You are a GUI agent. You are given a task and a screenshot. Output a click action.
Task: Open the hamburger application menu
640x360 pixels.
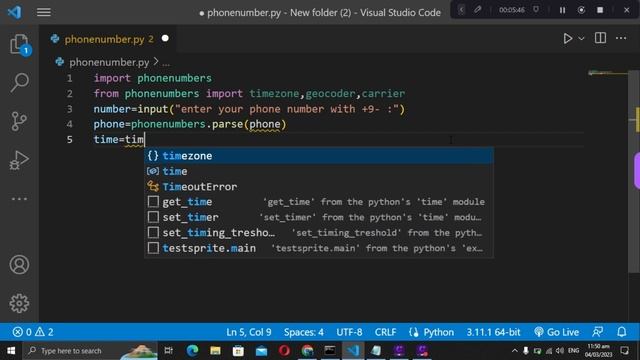(44, 12)
